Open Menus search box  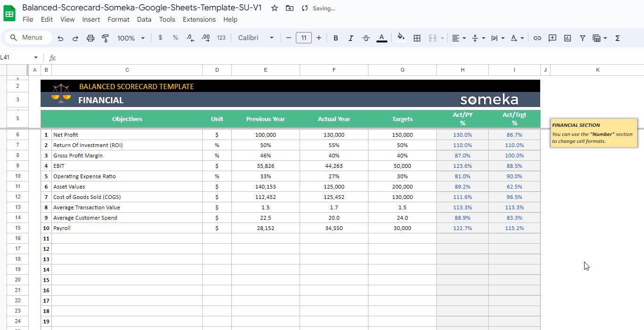(x=27, y=37)
